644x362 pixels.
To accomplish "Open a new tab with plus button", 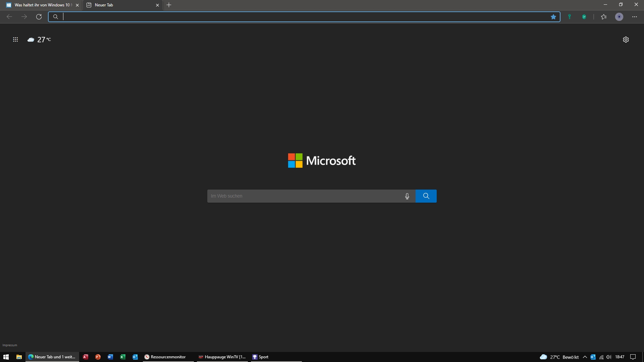I will pos(169,5).
